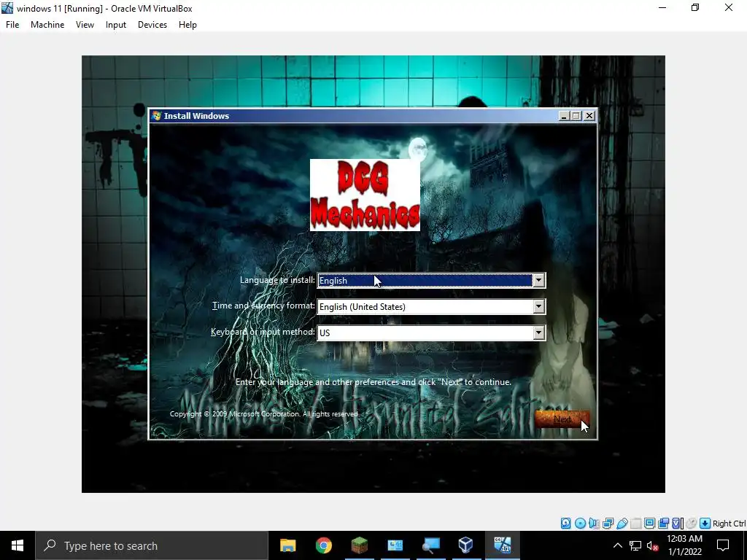Click the VirtualBox window title bar icon
The image size is (747, 560).
pos(7,8)
